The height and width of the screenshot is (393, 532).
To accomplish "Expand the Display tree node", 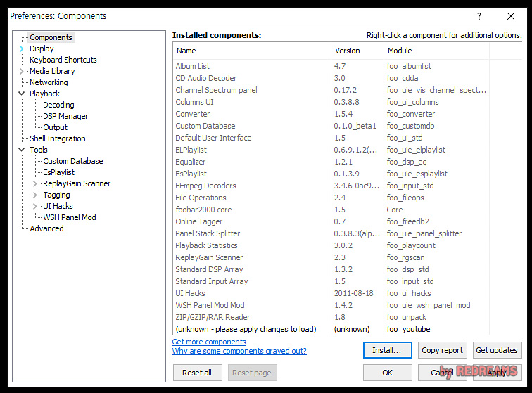I will 22,49.
